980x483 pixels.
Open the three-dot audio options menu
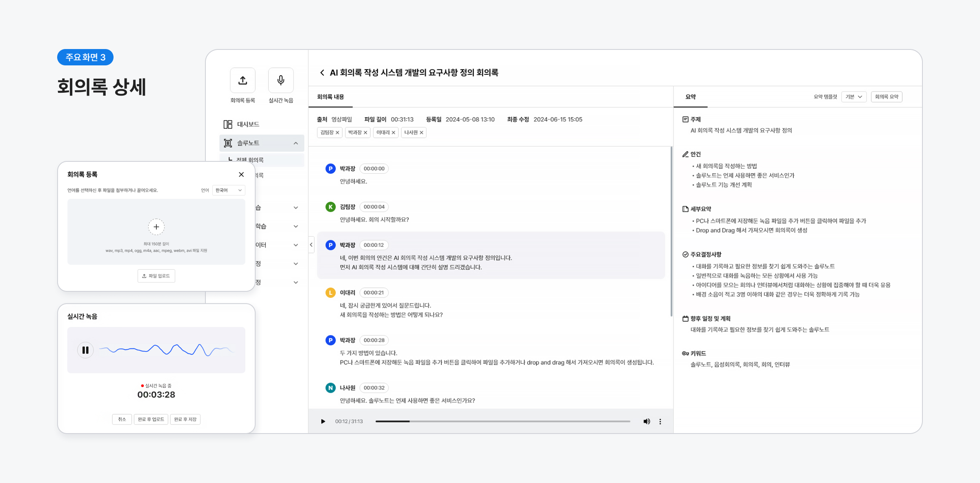(660, 421)
